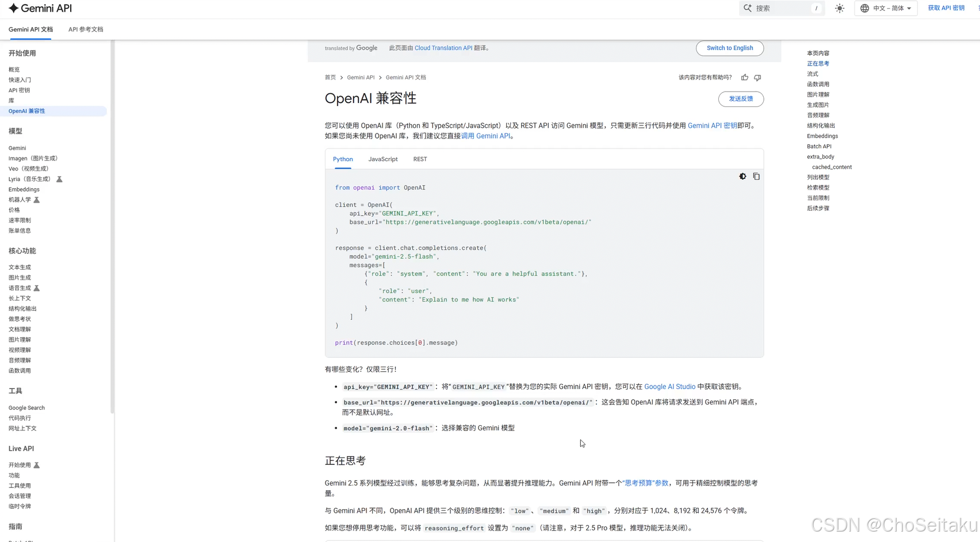Click flask icon beside Live API 开始使用

coord(36,465)
